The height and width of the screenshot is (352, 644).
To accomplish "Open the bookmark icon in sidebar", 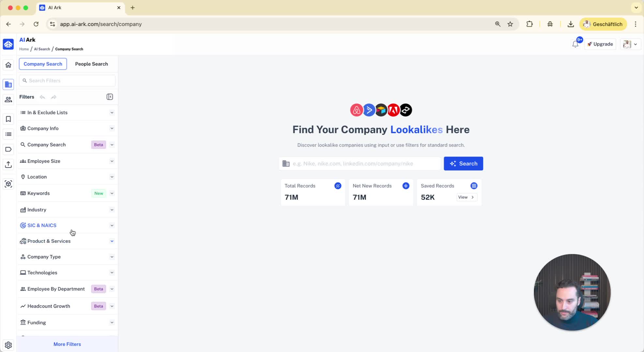I will [x=8, y=119].
